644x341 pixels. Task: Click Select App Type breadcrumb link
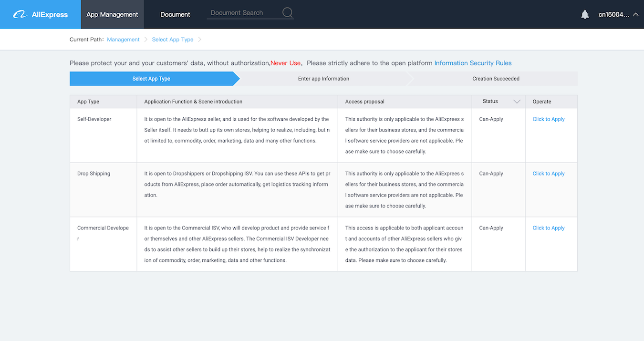tap(173, 40)
